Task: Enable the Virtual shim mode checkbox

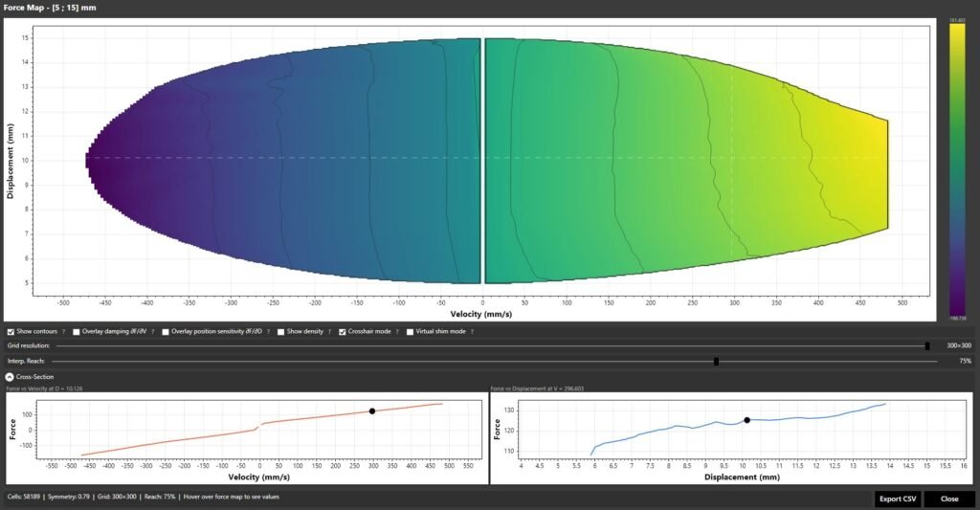Action: (410, 332)
